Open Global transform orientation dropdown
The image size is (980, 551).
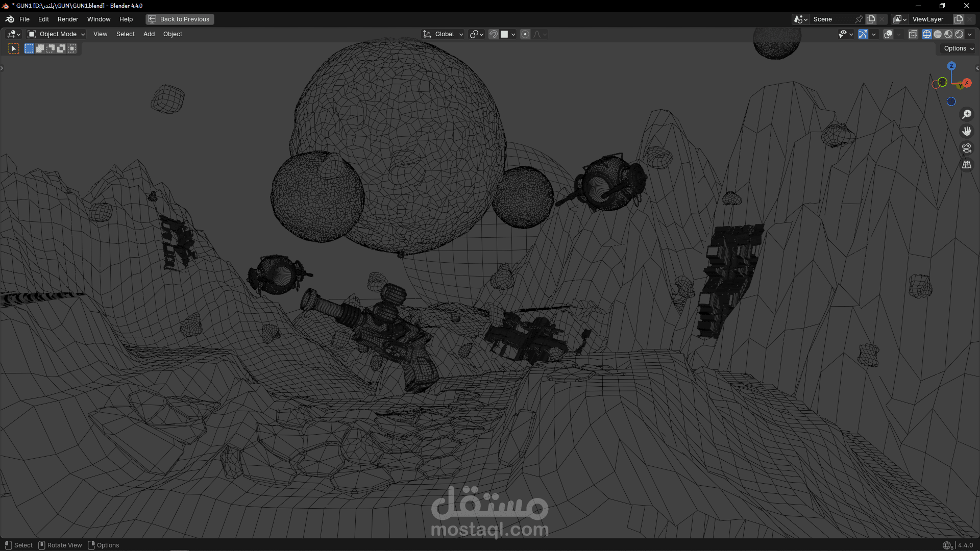coord(443,34)
